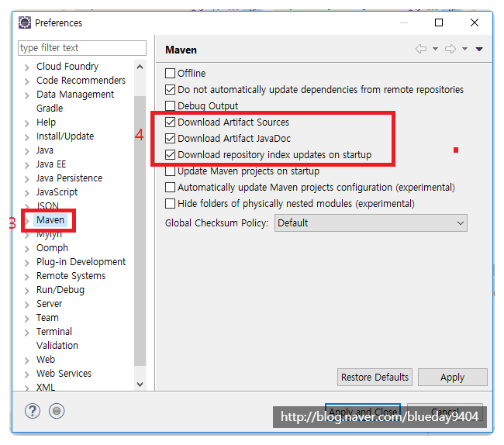Enable Hide folders of physically nested modules
Image resolution: width=504 pixels, height=445 pixels.
(x=170, y=204)
